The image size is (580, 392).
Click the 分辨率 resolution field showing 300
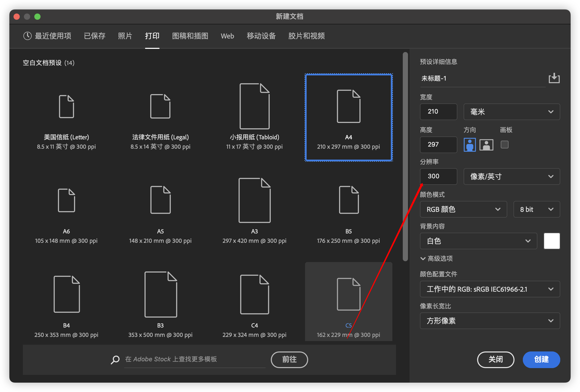point(438,177)
